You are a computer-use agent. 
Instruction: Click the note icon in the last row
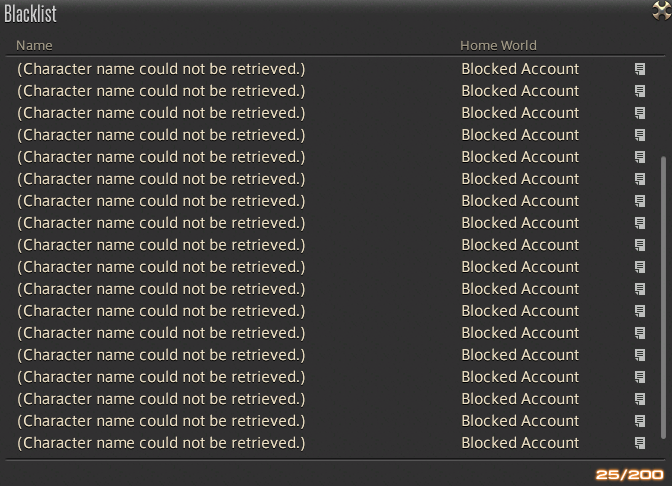coord(640,443)
